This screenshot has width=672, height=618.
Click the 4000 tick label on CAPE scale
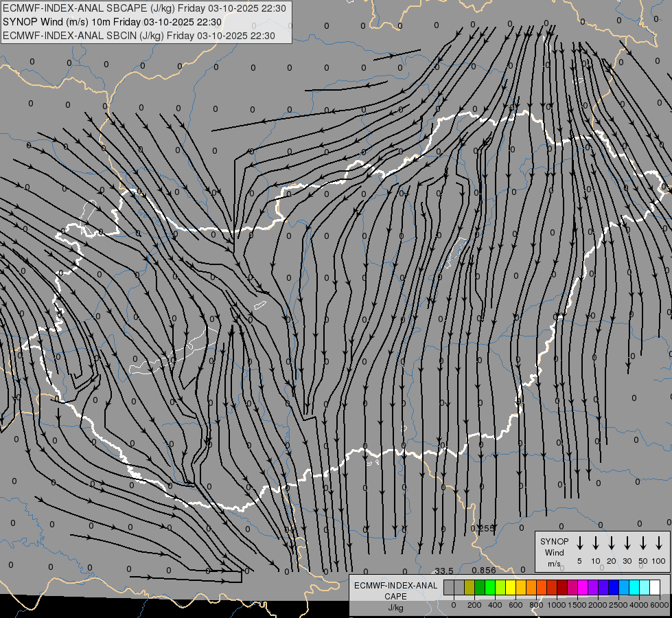638,605
